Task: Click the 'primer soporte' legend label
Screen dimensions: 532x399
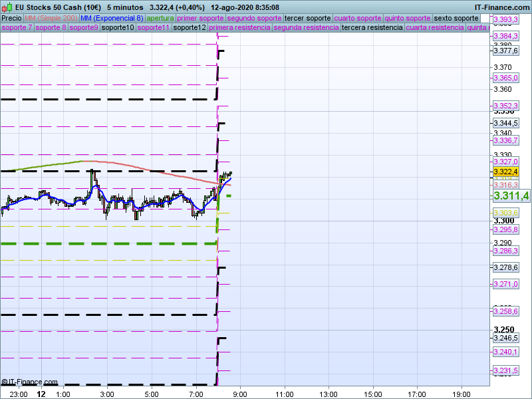Action: tap(201, 18)
